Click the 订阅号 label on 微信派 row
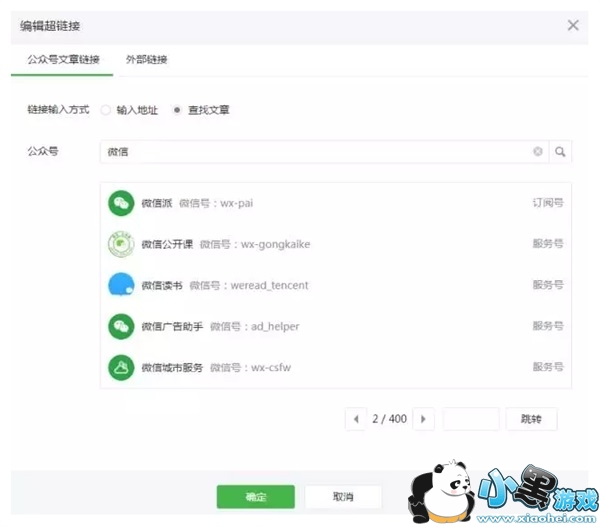This screenshot has width=600, height=527. click(548, 202)
